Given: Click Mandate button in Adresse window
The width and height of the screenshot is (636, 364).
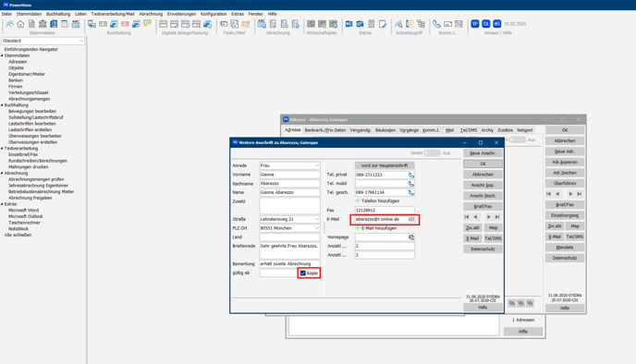Looking at the screenshot, I should 565,248.
